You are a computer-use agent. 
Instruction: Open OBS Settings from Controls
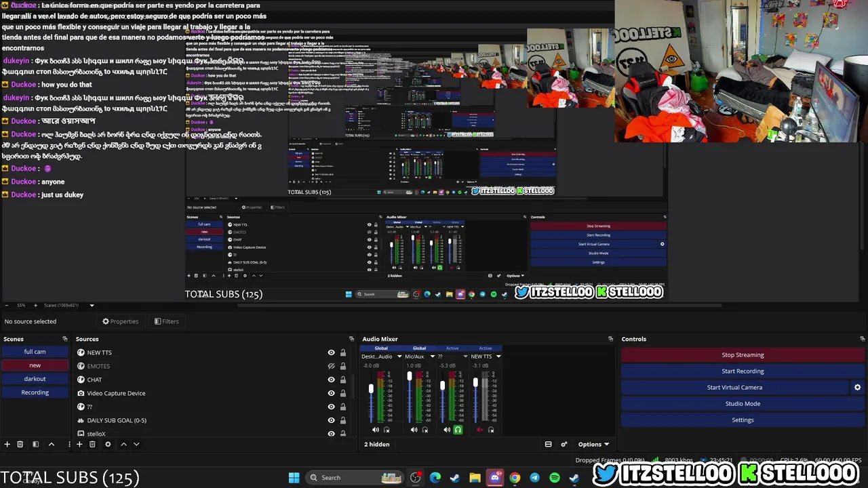point(743,420)
